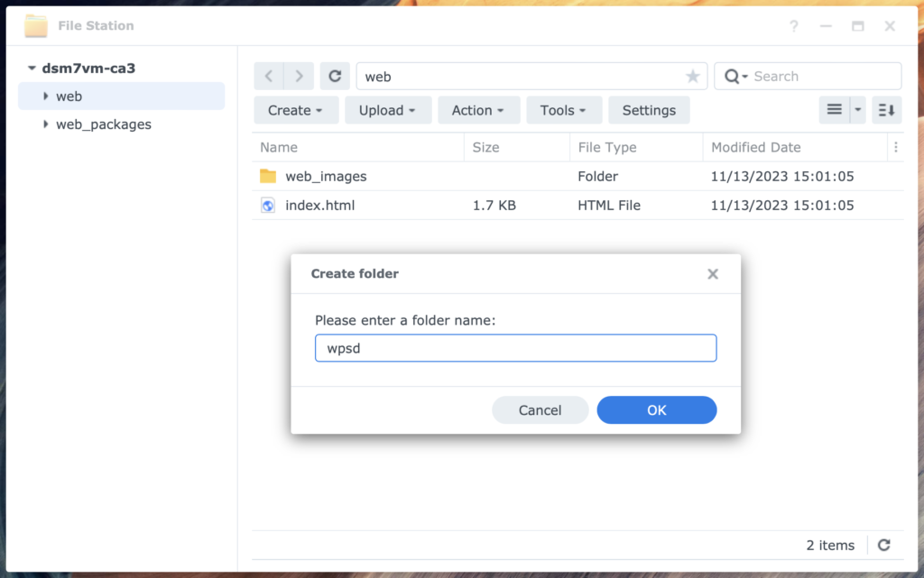Open Help with the question mark icon
924x578 pixels.
[x=793, y=26]
